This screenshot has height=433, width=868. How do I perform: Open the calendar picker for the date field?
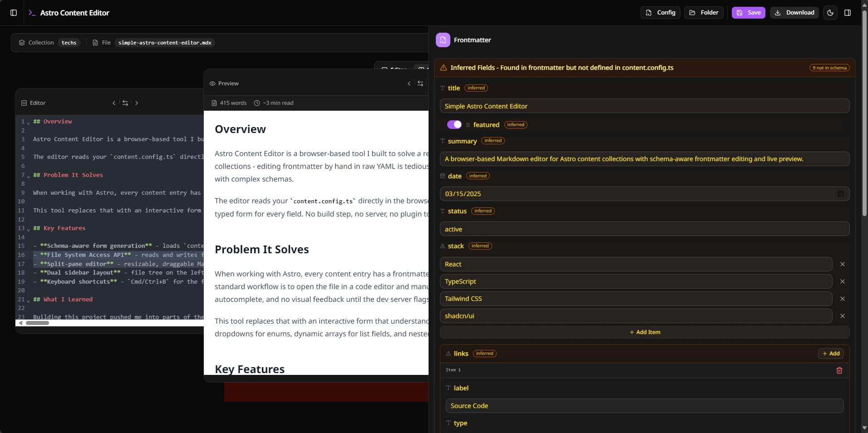tap(841, 194)
